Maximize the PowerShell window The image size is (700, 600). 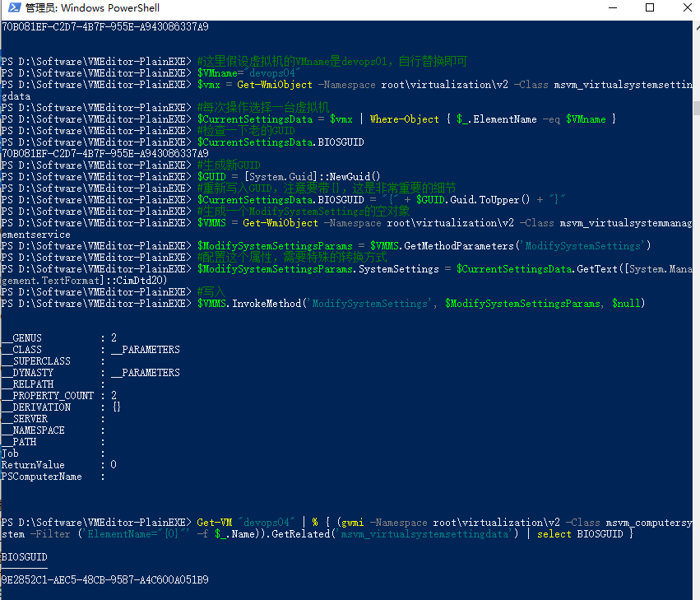pyautogui.click(x=650, y=8)
